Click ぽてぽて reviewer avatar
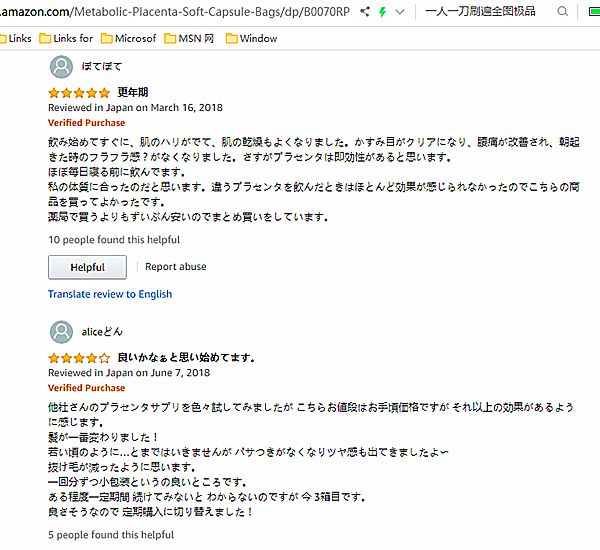 tap(61, 67)
